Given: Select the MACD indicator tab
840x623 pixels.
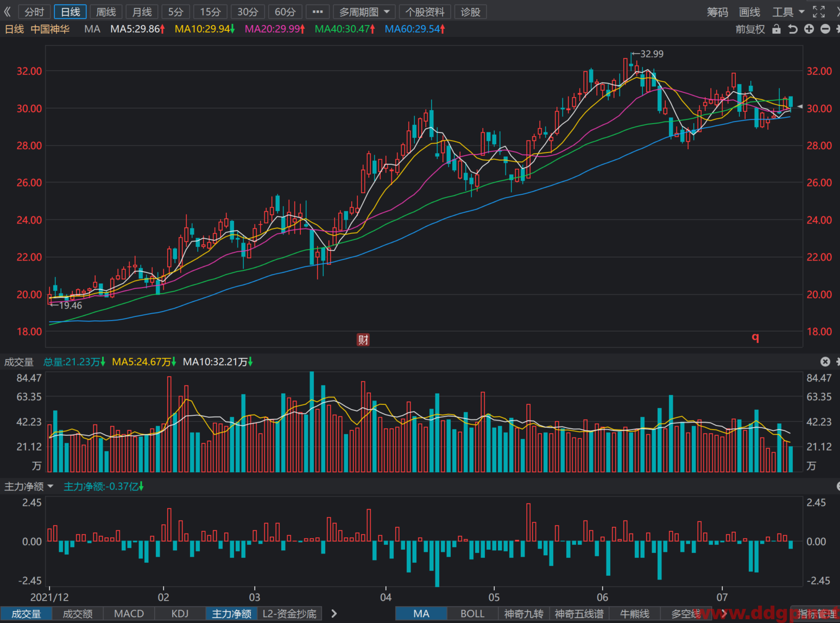Looking at the screenshot, I should click(129, 614).
